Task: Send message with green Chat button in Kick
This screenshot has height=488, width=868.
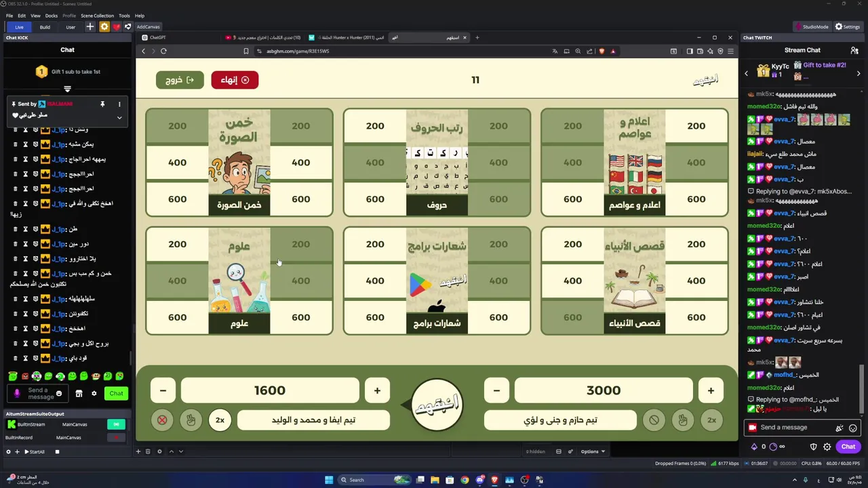Action: (x=117, y=394)
